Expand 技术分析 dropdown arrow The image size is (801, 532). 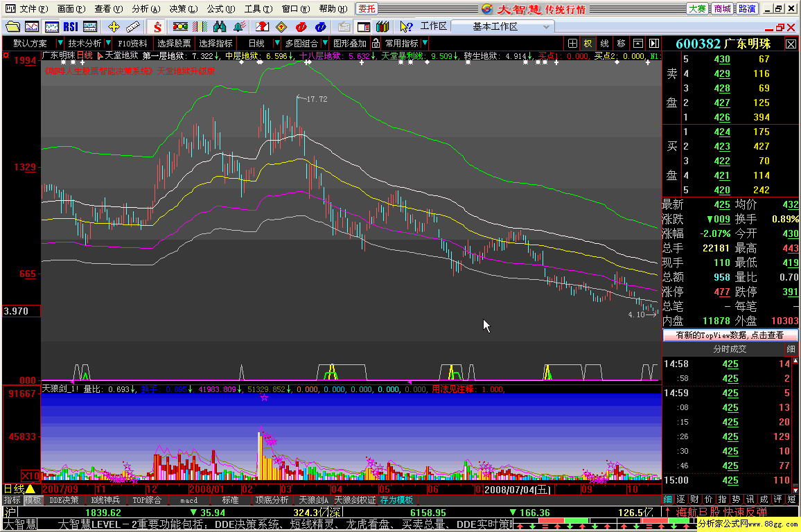click(x=108, y=44)
